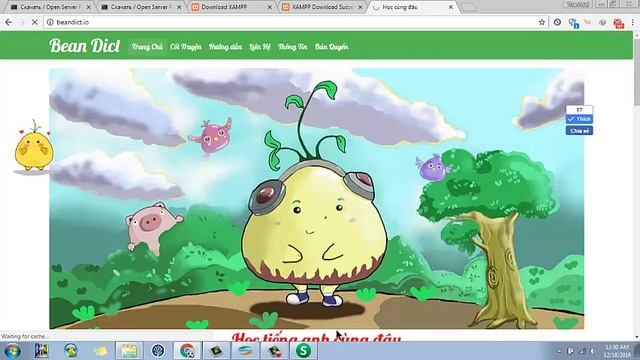Image resolution: width=640 pixels, height=360 pixels.
Task: Open the Chrome icon in the taskbar
Action: 187,351
